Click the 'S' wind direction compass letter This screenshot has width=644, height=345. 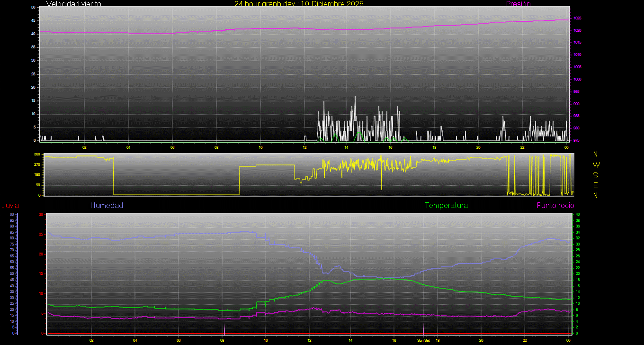pos(596,175)
